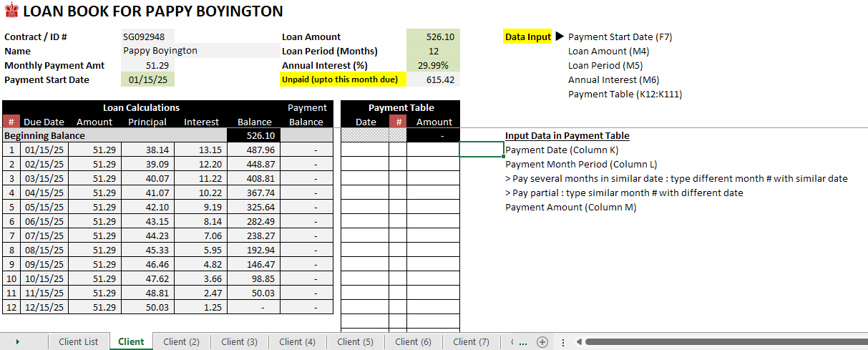The height and width of the screenshot is (350, 868).
Task: Click the red # header in Payment Table
Action: click(398, 122)
